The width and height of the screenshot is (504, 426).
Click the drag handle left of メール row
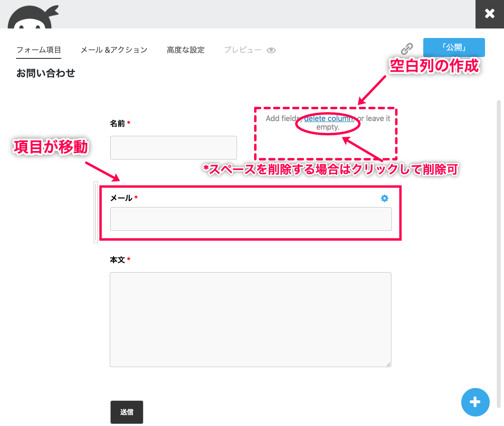tap(96, 212)
